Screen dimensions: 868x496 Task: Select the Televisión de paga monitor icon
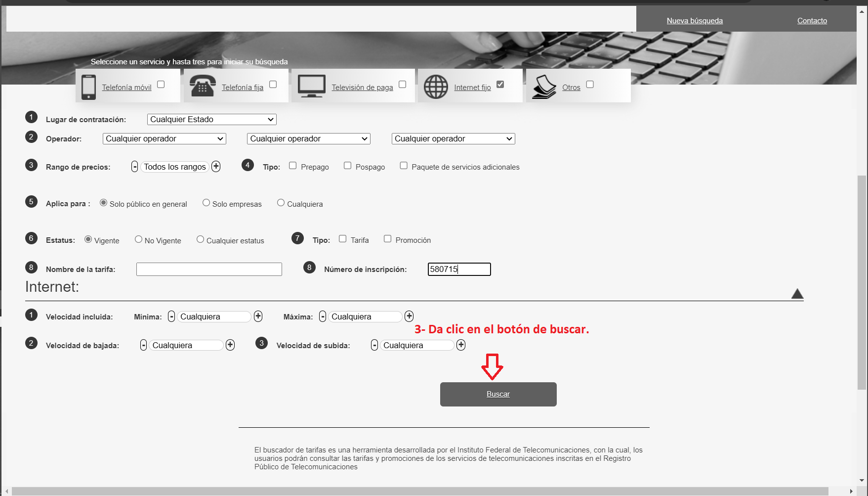311,85
